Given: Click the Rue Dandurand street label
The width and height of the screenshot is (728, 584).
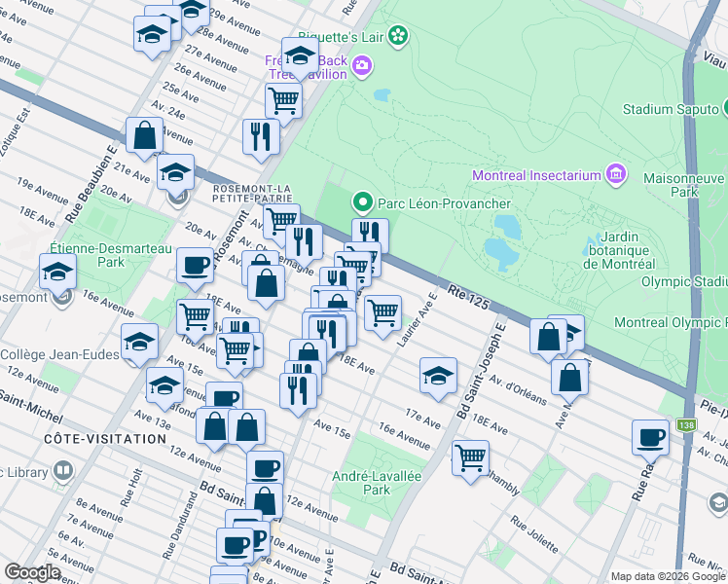Looking at the screenshot, I should point(180,526).
